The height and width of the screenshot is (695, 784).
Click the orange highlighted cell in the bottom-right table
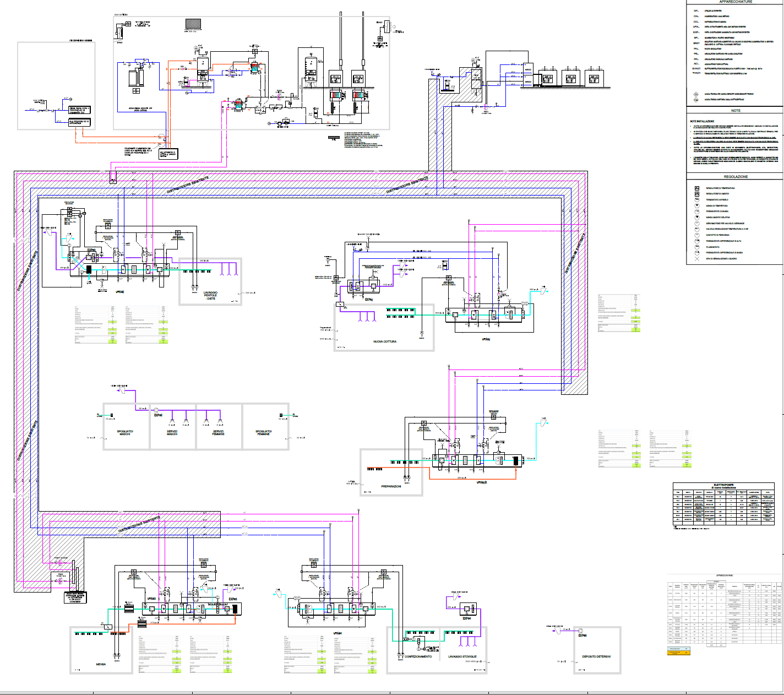[678, 652]
